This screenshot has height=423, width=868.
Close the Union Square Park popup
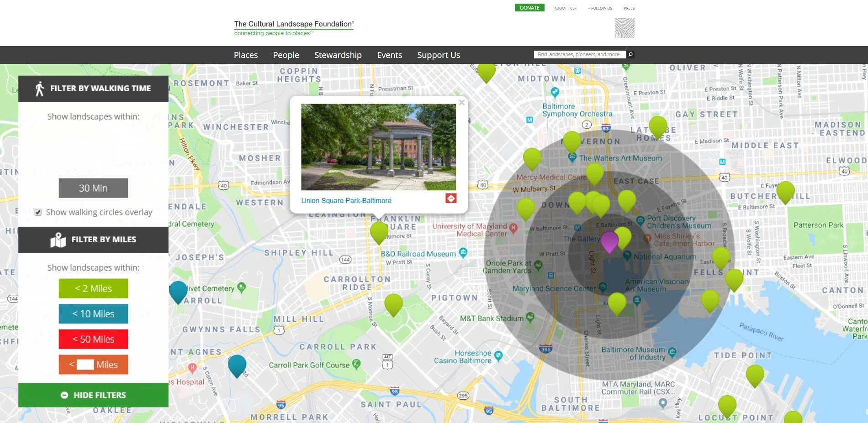coord(462,103)
